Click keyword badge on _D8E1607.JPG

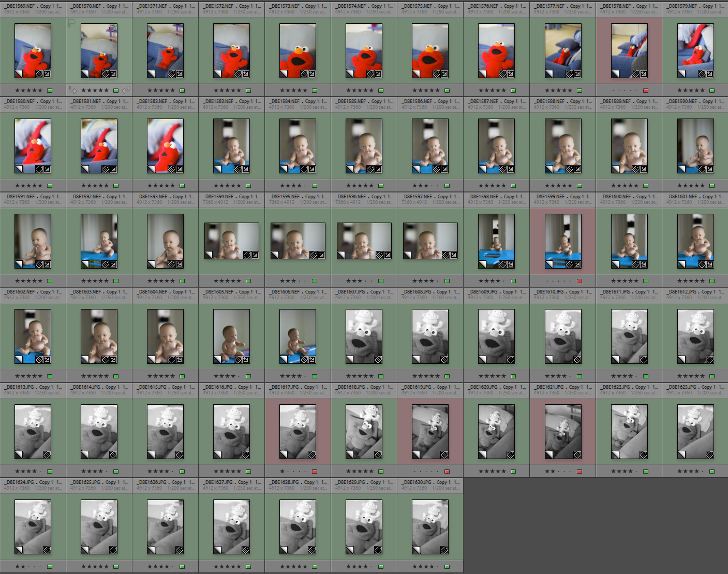pyautogui.click(x=378, y=360)
